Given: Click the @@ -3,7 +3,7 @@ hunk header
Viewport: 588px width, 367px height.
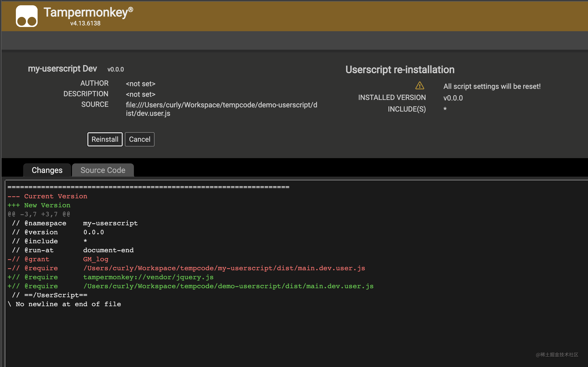Looking at the screenshot, I should tap(39, 214).
